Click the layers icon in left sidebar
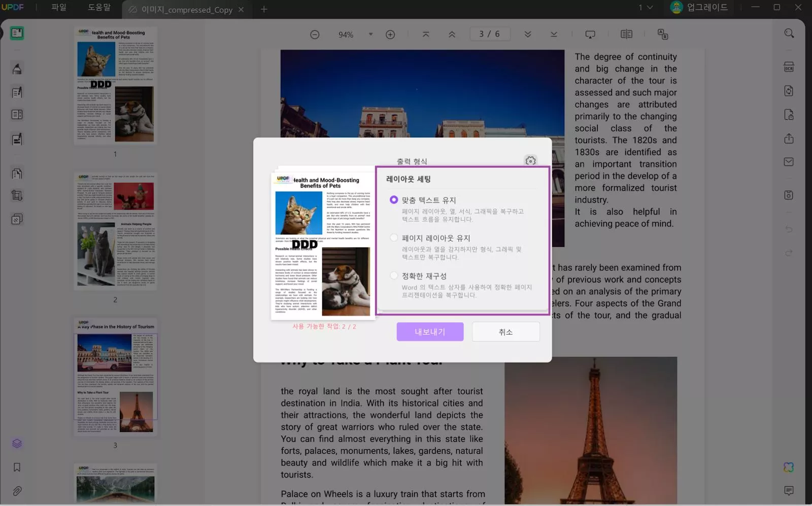Viewport: 812px width, 506px height. pyautogui.click(x=17, y=444)
